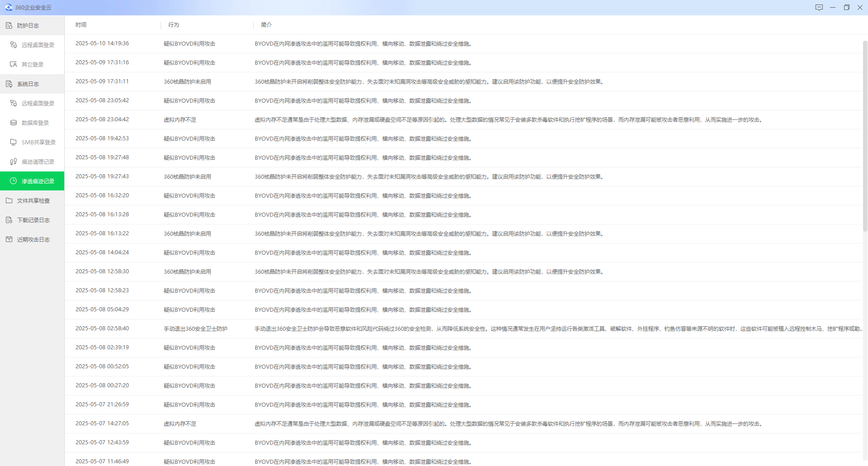Select row timestamp 2025-05-07 11:46:49
Image resolution: width=868 pixels, height=466 pixels.
pos(102,461)
